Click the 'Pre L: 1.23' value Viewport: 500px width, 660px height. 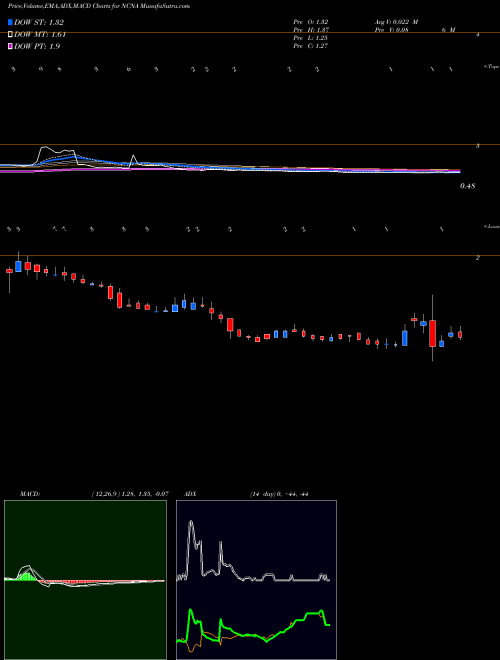click(x=311, y=37)
